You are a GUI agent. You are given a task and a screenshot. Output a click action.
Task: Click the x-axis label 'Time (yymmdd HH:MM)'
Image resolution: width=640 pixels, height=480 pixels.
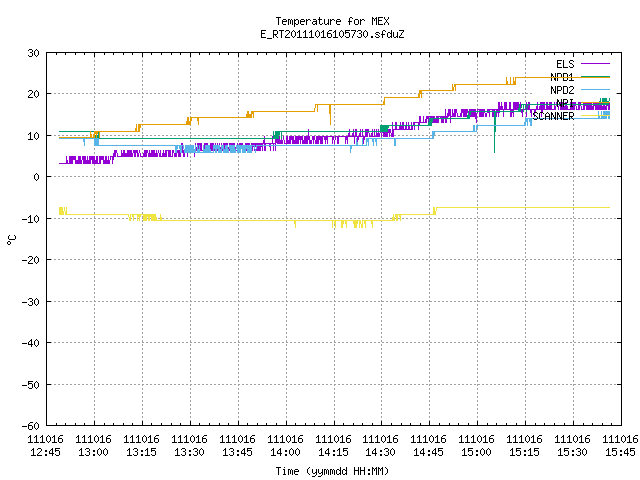pyautogui.click(x=332, y=471)
